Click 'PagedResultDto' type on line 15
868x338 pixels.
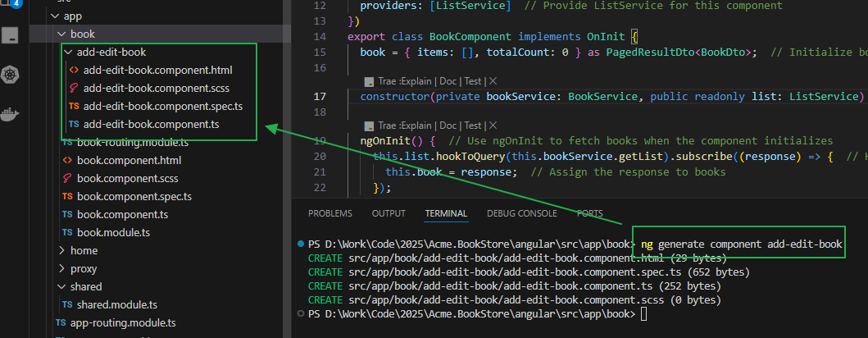pyautogui.click(x=649, y=53)
